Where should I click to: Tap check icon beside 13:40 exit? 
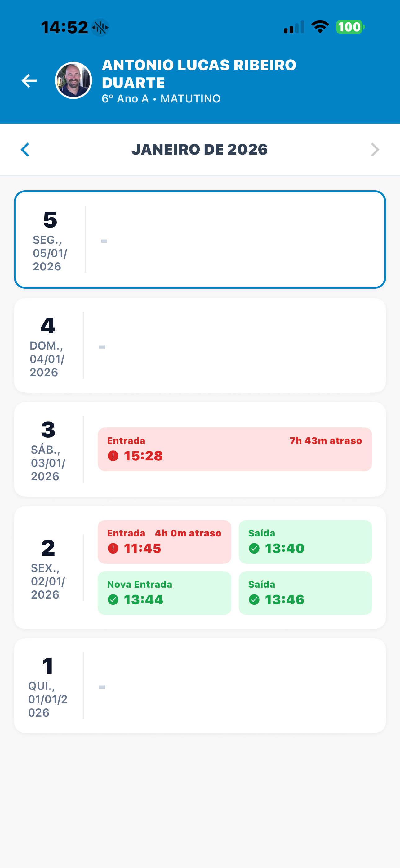[x=254, y=549]
